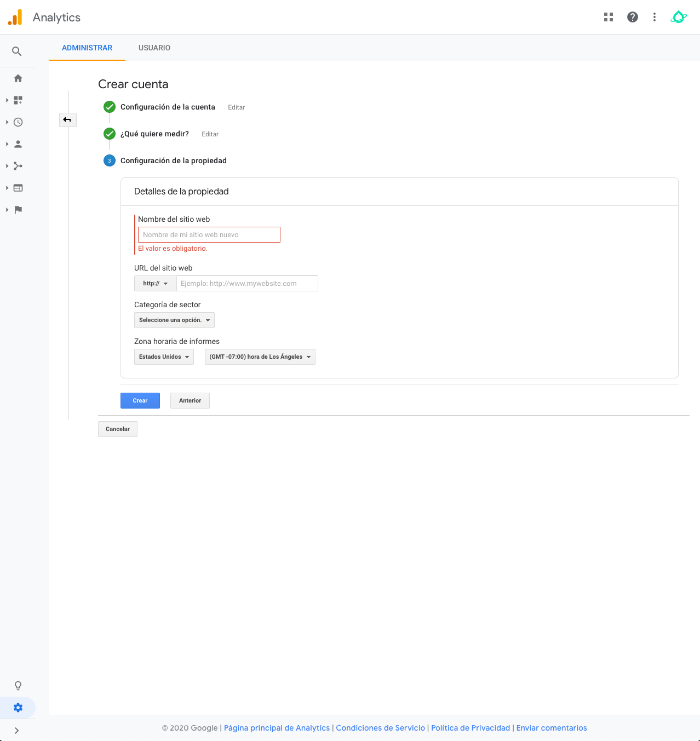Screen dimensions: 700x741
Task: Open the help question mark icon
Action: (633, 17)
